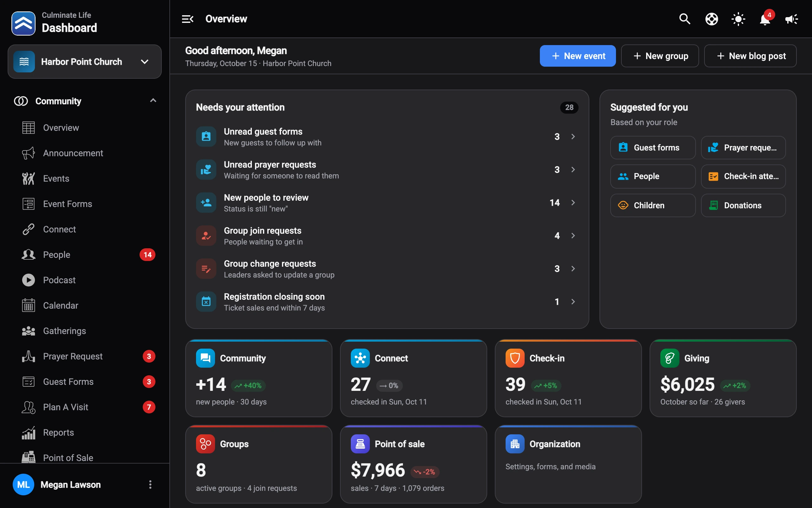Open the announcements megaphone icon in header
This screenshot has width=812, height=508.
tap(791, 19)
